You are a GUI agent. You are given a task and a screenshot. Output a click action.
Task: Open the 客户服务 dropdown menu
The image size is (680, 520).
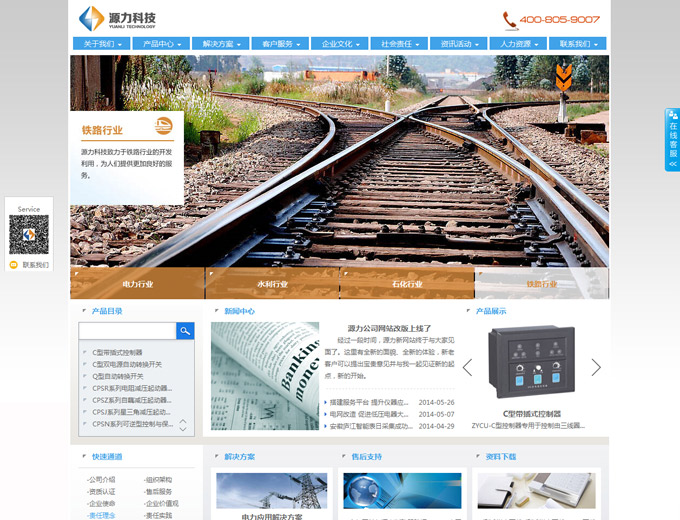click(280, 44)
